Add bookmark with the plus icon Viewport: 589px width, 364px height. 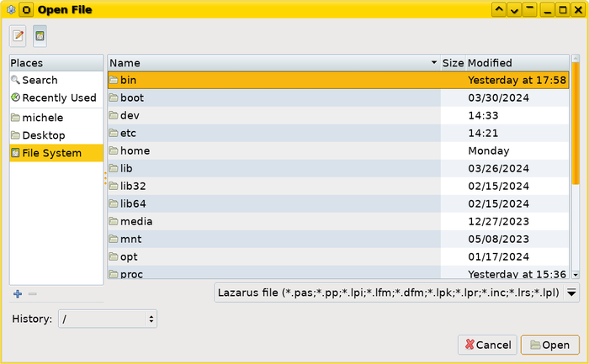(x=18, y=294)
